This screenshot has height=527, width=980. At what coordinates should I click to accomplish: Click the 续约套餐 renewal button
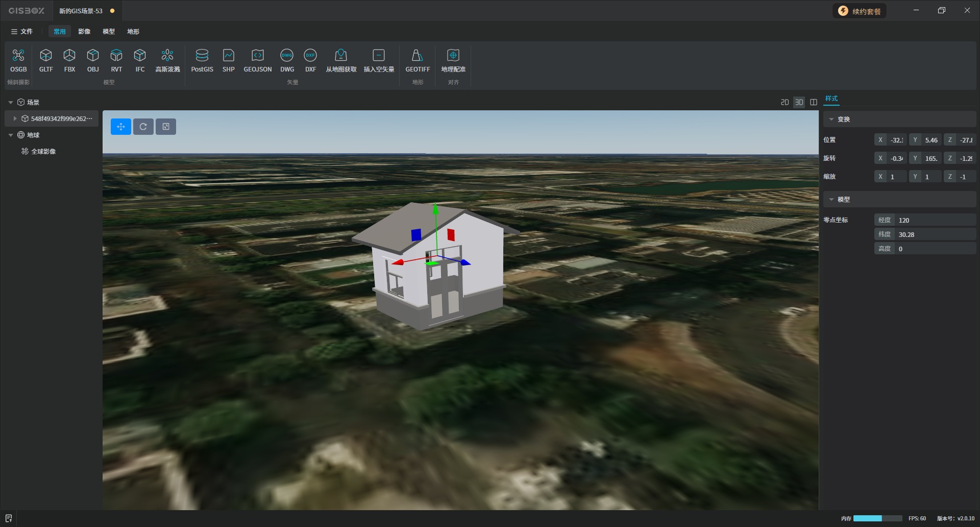tap(860, 11)
